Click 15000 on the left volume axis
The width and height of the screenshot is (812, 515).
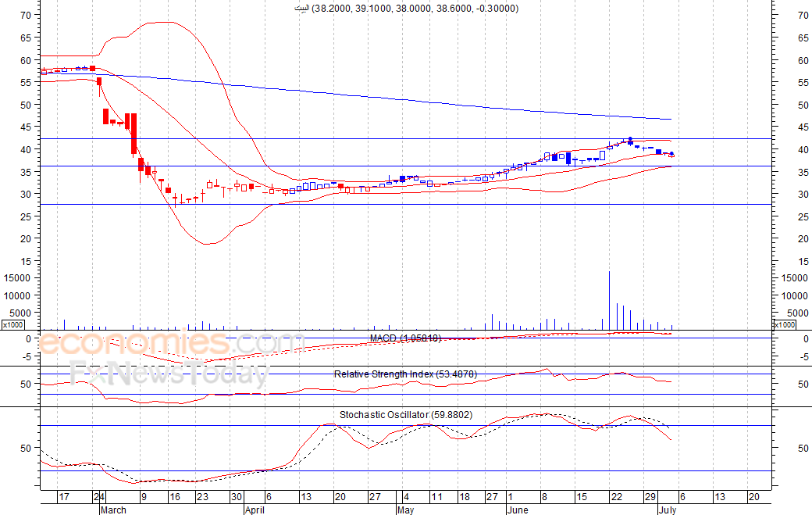pos(17,278)
